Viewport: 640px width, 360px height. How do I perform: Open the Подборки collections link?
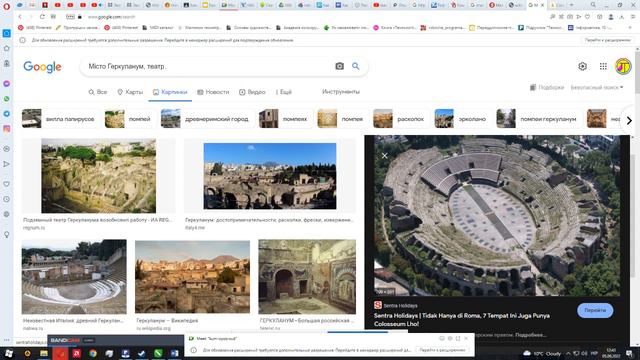click(547, 87)
